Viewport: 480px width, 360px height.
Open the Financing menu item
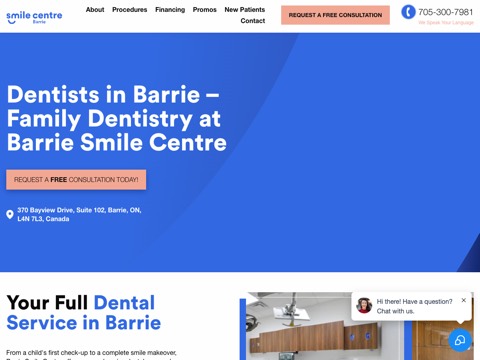170,10
